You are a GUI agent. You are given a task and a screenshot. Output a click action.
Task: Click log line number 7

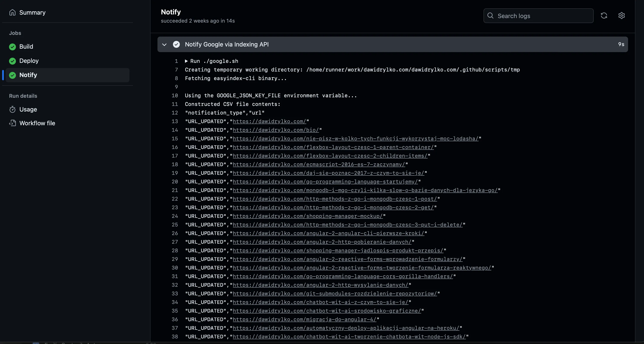(176, 70)
